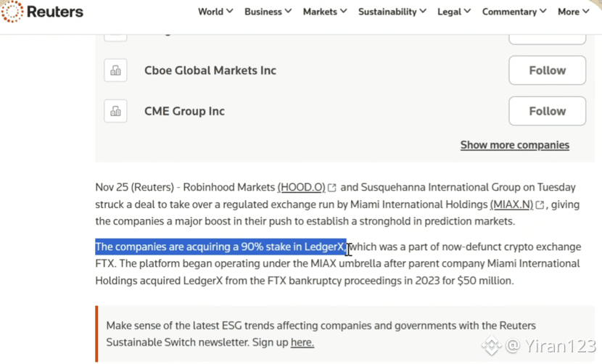
Task: Expand the More menu
Action: [x=573, y=12]
